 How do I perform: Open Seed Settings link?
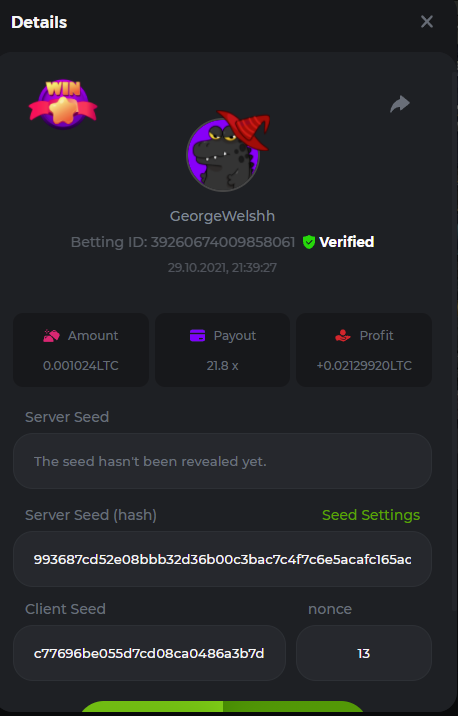[371, 515]
